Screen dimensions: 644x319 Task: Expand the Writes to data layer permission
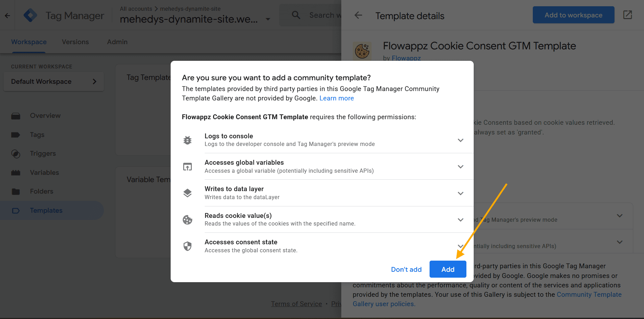click(460, 194)
